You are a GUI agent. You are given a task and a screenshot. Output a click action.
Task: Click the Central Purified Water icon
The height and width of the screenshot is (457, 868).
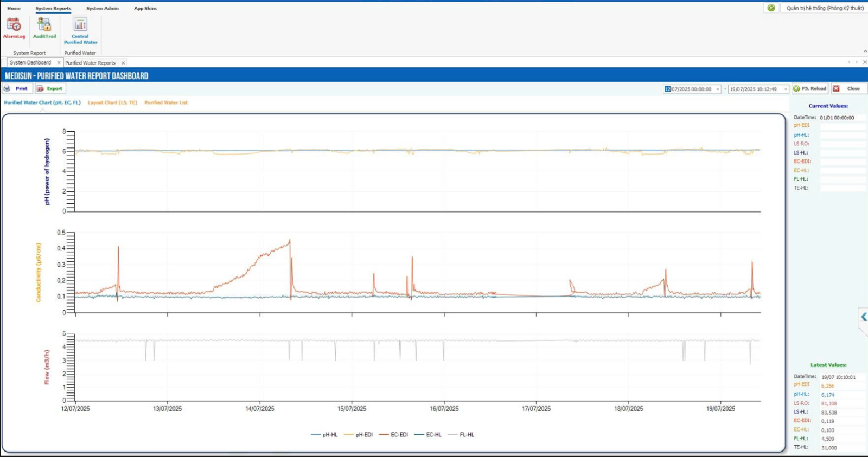coord(80,30)
